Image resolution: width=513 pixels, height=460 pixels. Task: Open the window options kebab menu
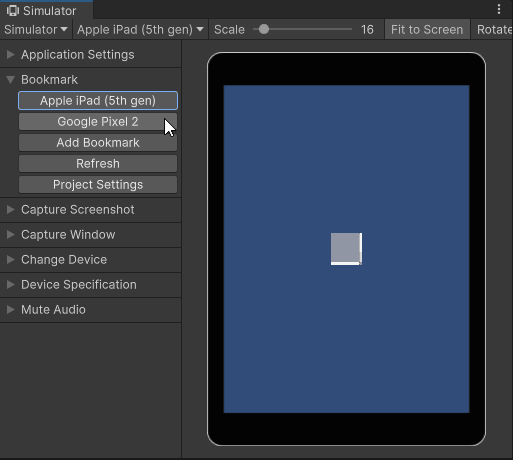click(x=499, y=9)
